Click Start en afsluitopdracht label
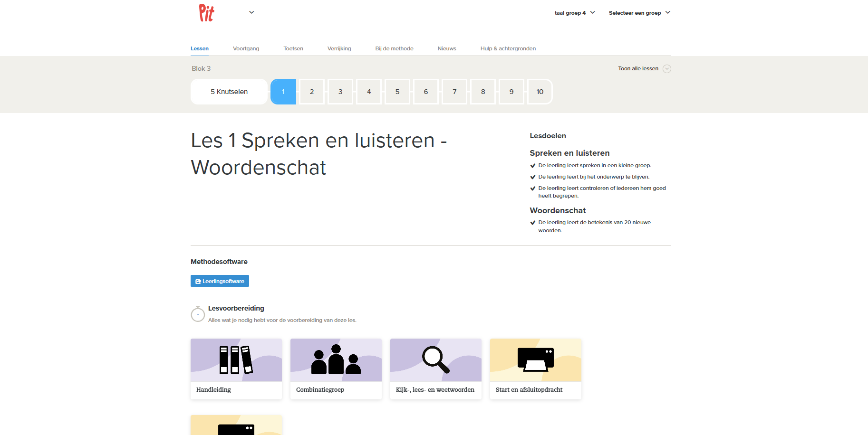Viewport: 868px width, 435px height. [x=529, y=389]
